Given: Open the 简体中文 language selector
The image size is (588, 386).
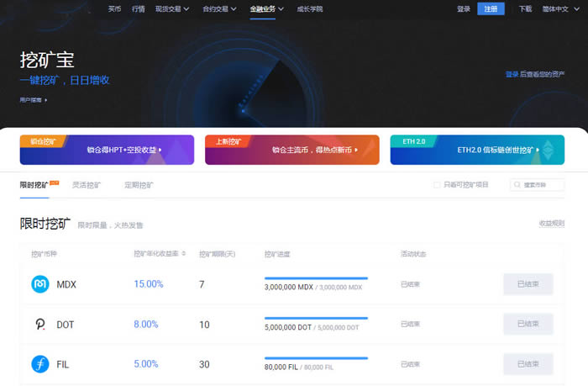Looking at the screenshot, I should click(558, 8).
